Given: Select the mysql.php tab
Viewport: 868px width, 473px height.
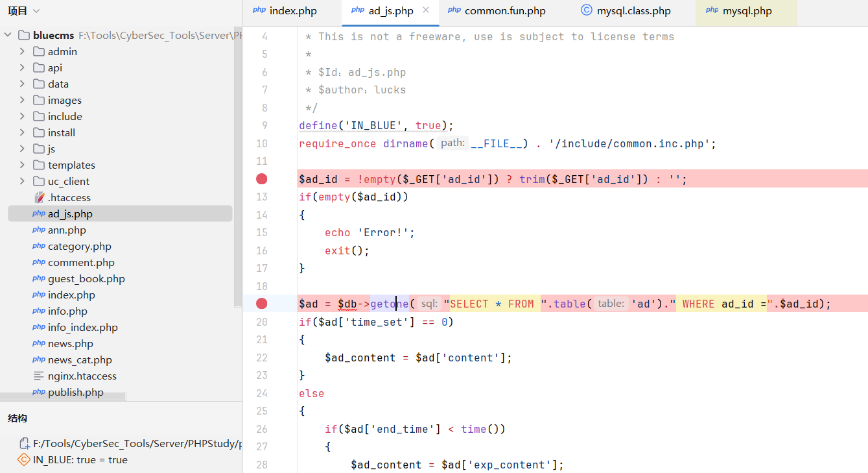Looking at the screenshot, I should (x=746, y=11).
